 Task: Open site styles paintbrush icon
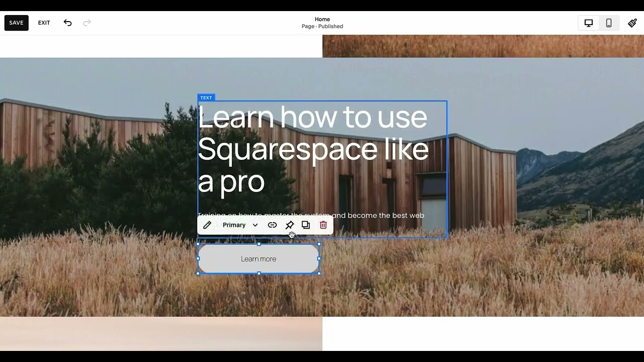[632, 23]
